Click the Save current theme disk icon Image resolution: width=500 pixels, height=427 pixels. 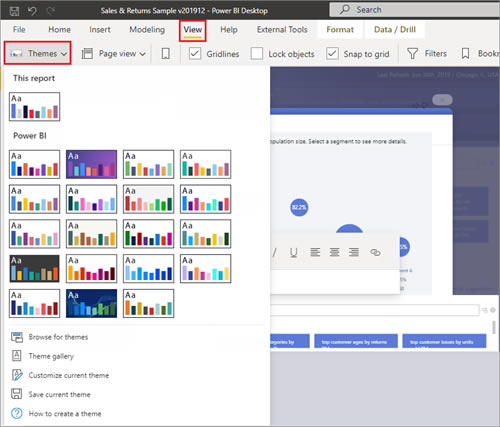[x=17, y=394]
